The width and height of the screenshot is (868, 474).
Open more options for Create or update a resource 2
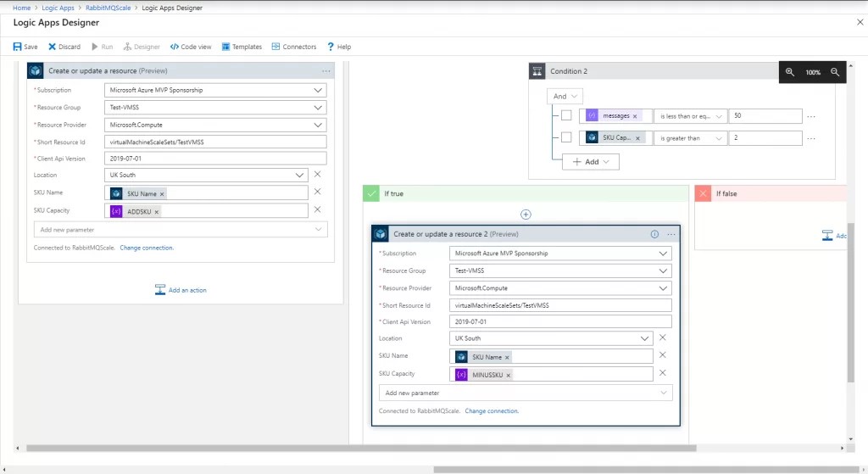tap(671, 234)
